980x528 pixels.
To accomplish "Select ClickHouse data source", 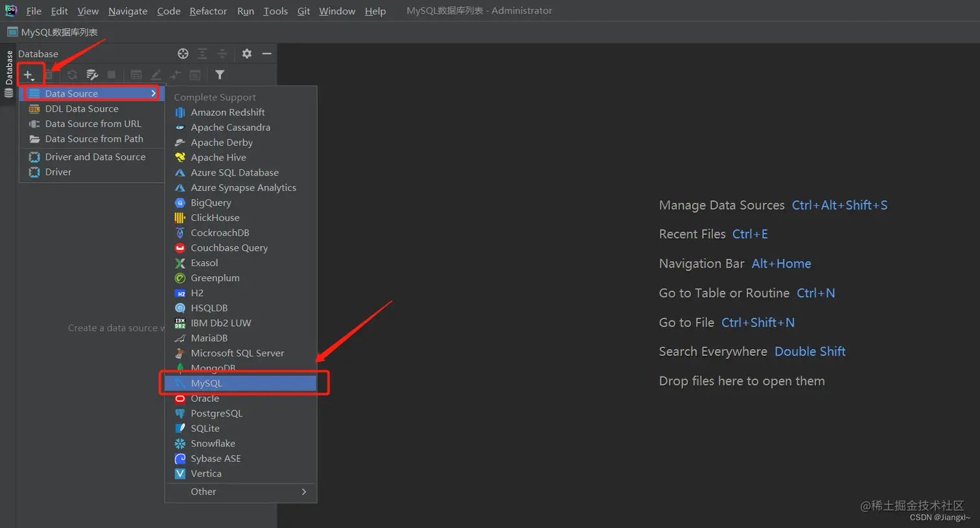I will (240, 218).
